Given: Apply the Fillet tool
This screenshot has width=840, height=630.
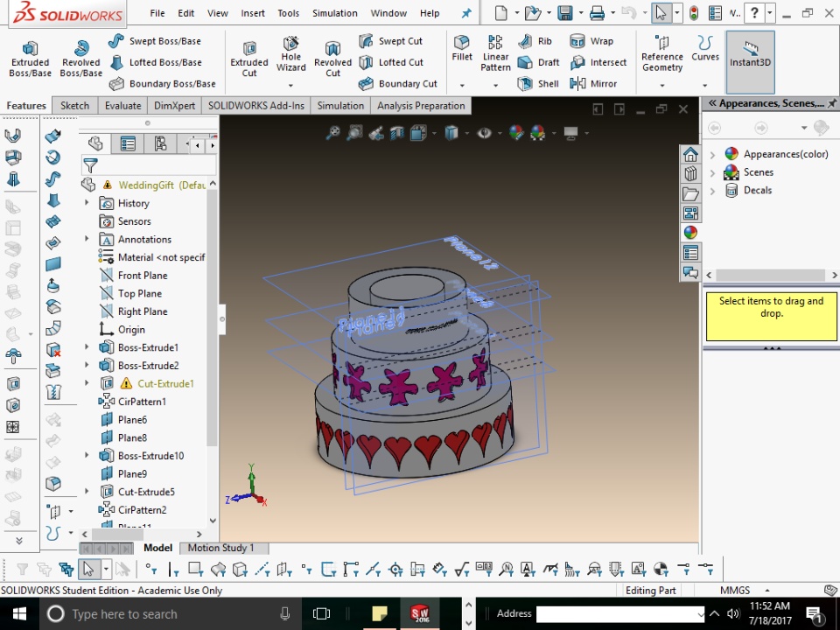Looking at the screenshot, I should click(x=462, y=49).
